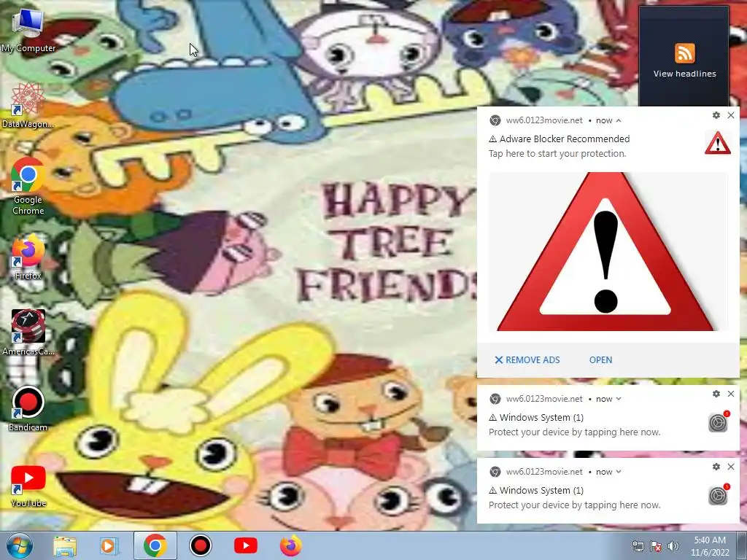Expand the bottom Windows System notification chevron
Viewport: 747px width, 560px height.
click(619, 472)
